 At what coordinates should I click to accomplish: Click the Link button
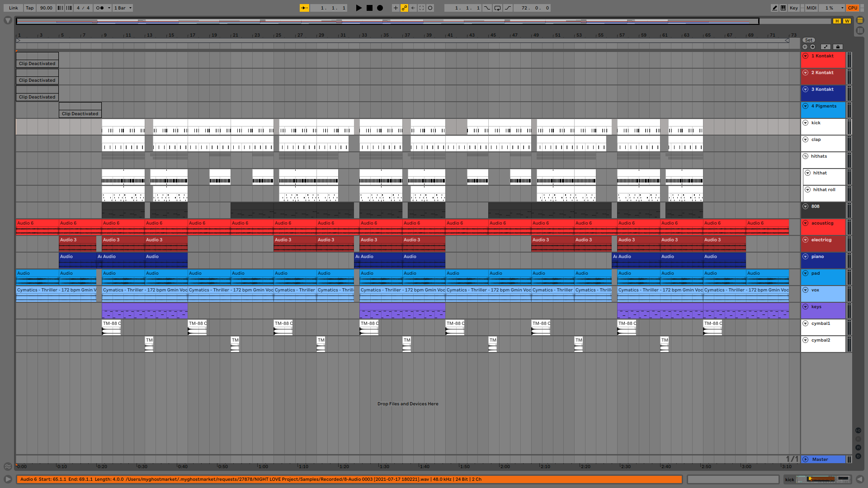click(14, 8)
